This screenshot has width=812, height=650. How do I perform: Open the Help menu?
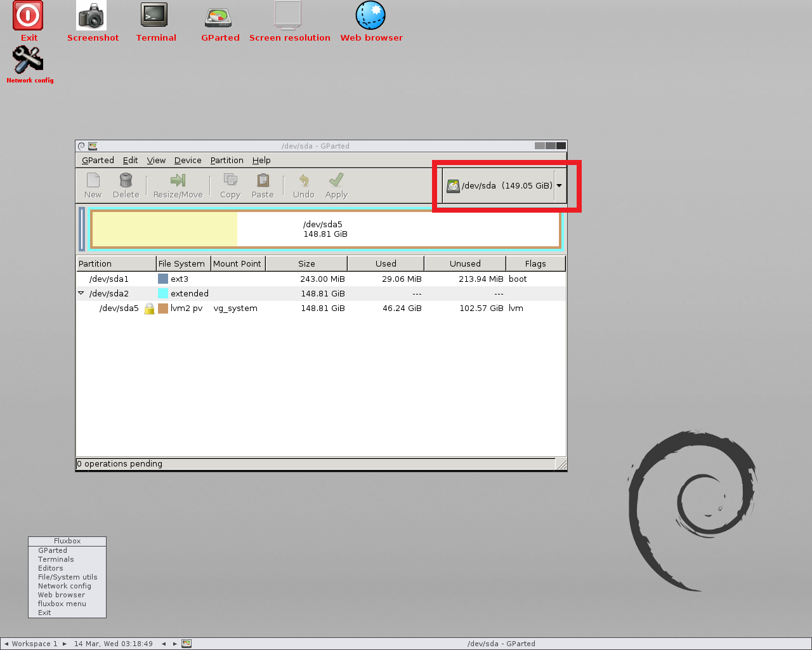point(261,161)
